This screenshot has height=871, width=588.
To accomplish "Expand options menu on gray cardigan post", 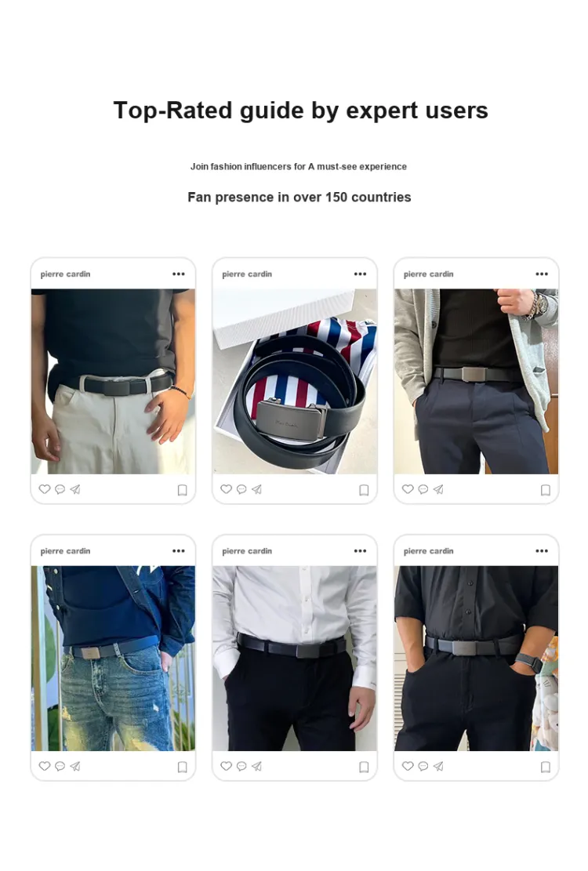I will click(542, 274).
